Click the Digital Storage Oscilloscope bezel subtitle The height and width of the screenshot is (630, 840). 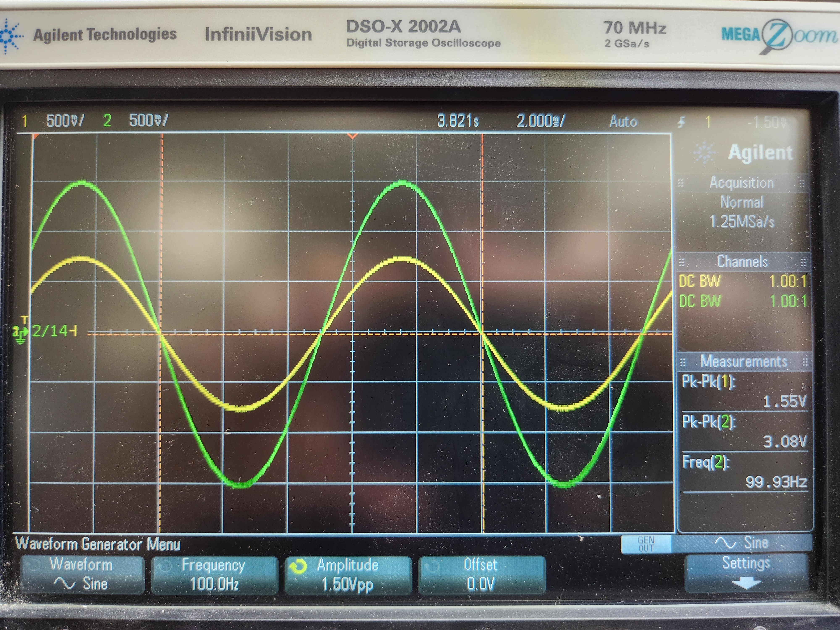point(423,43)
